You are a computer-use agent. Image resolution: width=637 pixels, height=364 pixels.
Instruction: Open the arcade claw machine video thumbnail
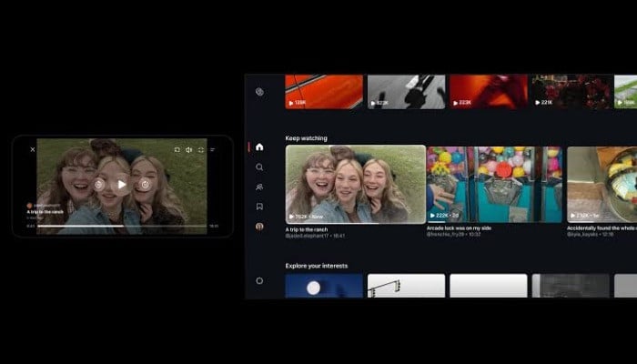(494, 185)
